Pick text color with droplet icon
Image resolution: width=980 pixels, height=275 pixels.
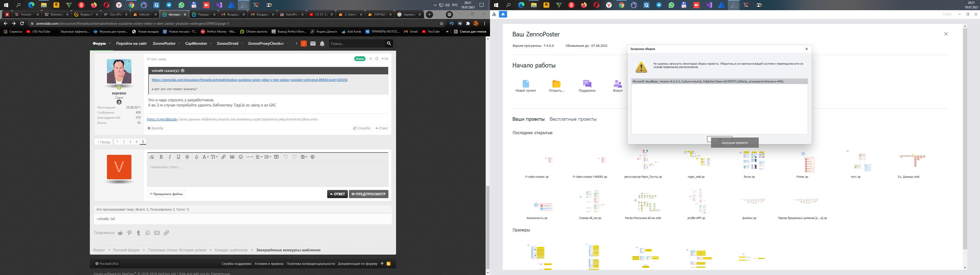point(197,157)
